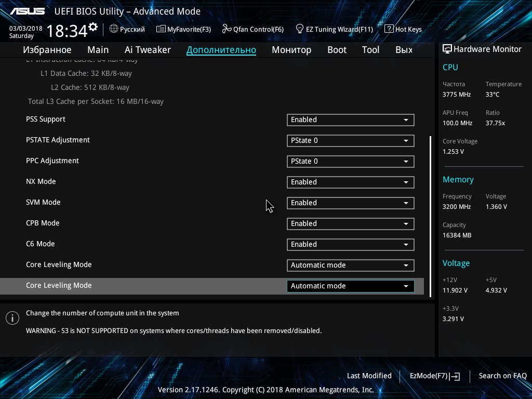Screen dimensions: 532x399
Task: Open the highlighted Core Leveling Mode dropdown
Action: coord(351,286)
